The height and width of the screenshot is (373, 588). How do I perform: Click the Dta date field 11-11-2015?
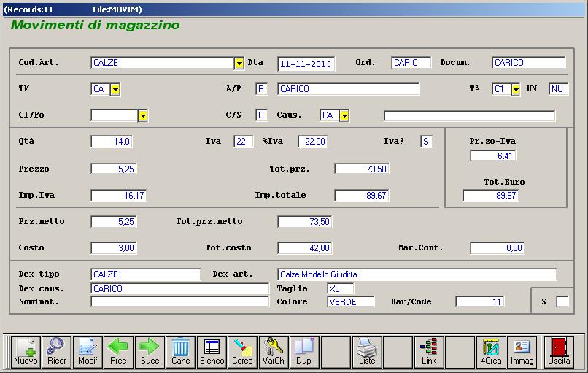tap(306, 64)
